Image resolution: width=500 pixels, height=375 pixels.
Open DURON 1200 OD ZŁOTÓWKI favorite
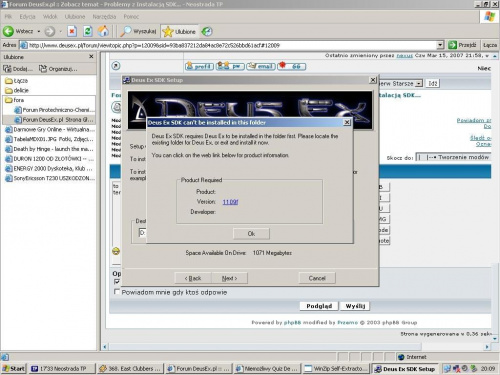(50, 159)
